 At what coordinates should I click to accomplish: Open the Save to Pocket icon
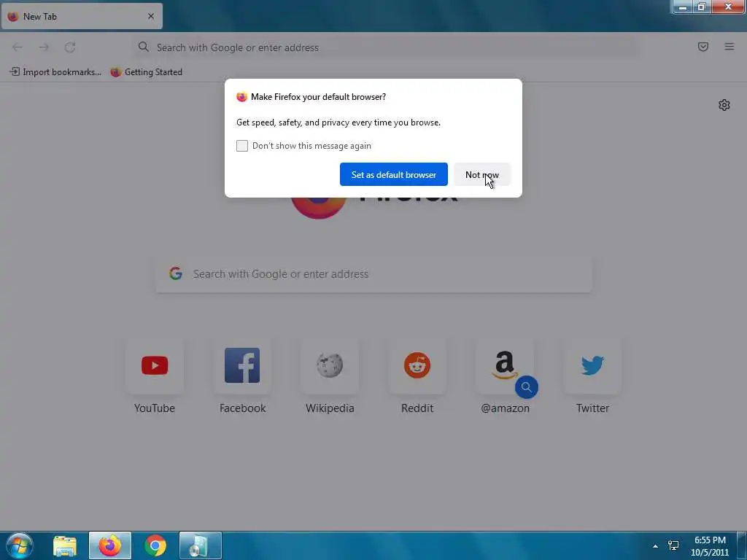[x=703, y=47]
